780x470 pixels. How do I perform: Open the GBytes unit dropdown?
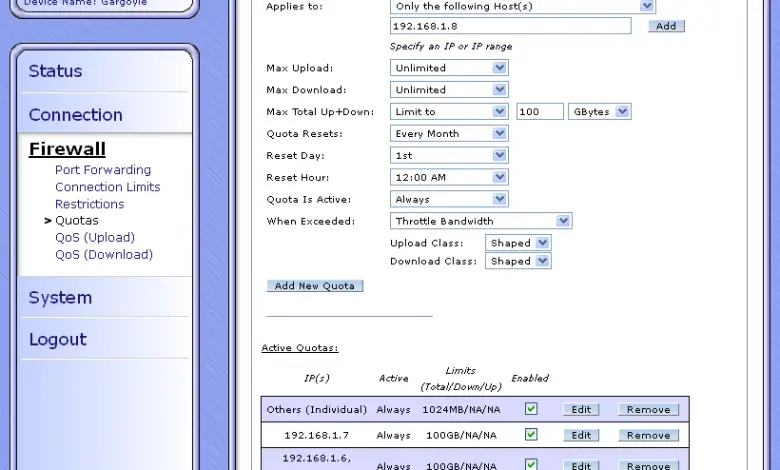pos(599,112)
